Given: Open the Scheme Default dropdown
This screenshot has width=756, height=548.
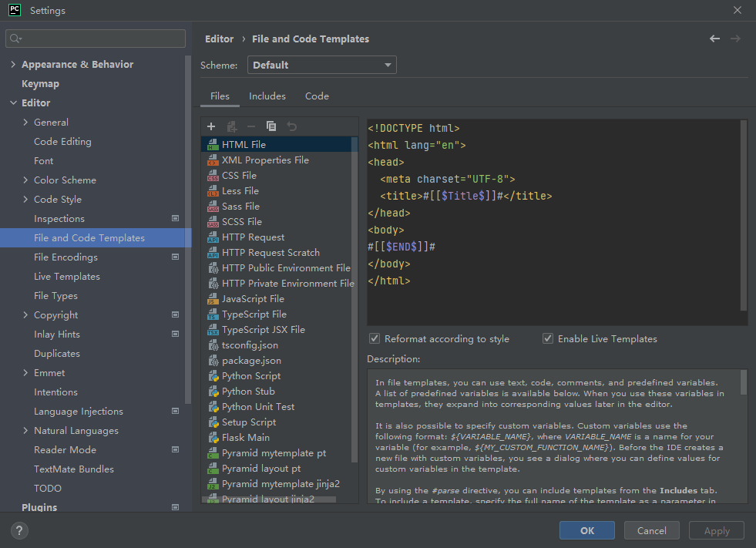Looking at the screenshot, I should (x=321, y=65).
